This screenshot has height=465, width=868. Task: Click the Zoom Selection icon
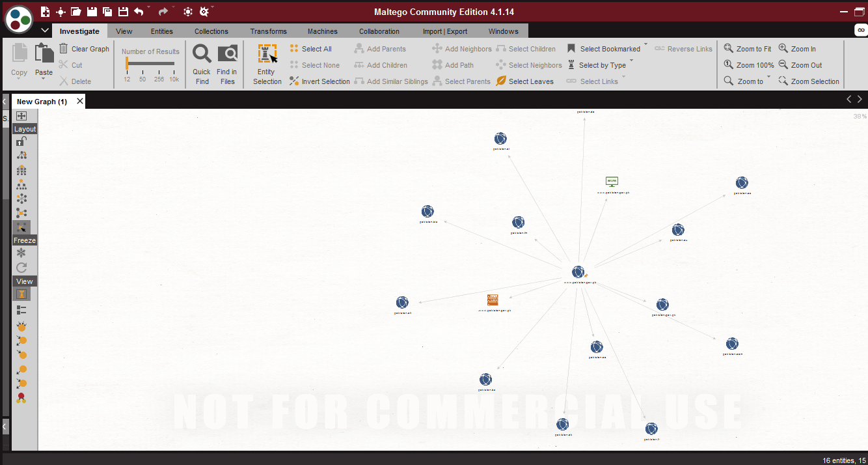783,81
